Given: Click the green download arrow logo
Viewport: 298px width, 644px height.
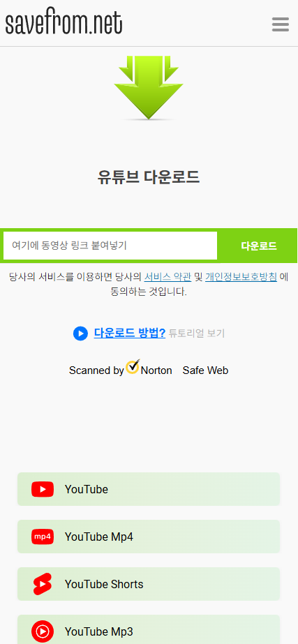Looking at the screenshot, I should 149,88.
